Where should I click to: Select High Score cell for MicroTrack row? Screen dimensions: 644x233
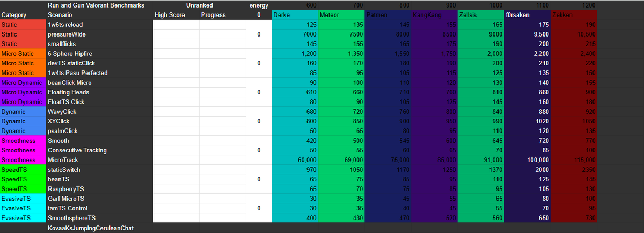click(177, 159)
